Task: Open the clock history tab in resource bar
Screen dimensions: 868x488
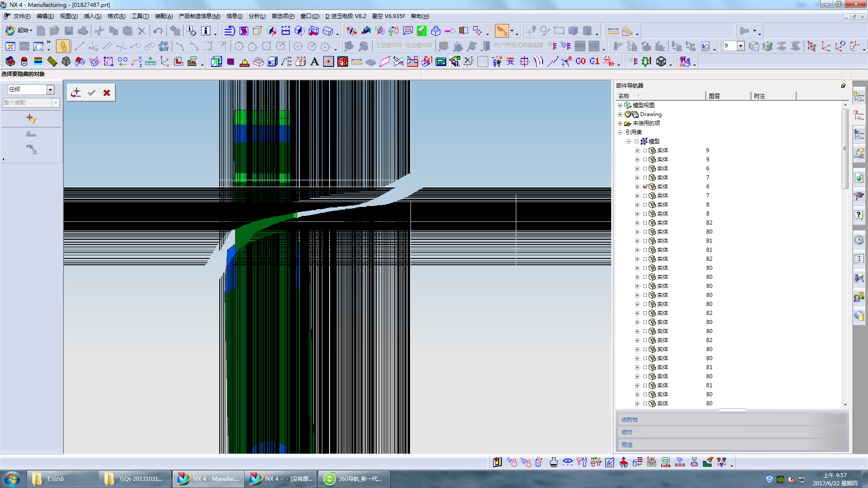Action: click(x=859, y=240)
